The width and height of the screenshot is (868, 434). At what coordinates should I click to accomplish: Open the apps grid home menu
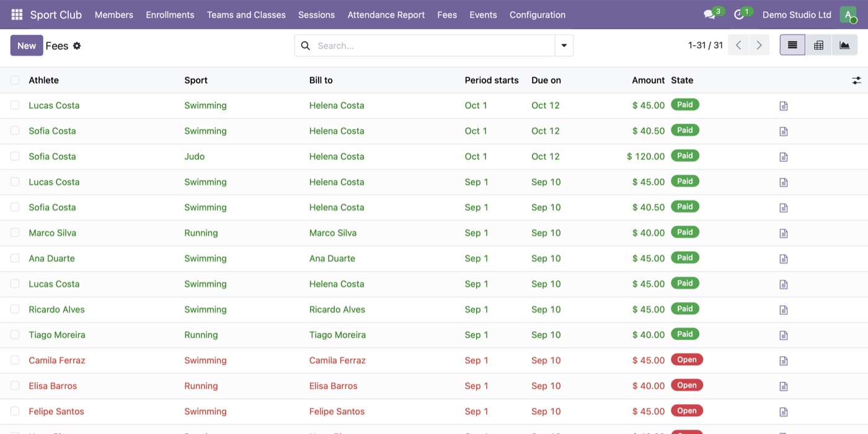(x=17, y=14)
